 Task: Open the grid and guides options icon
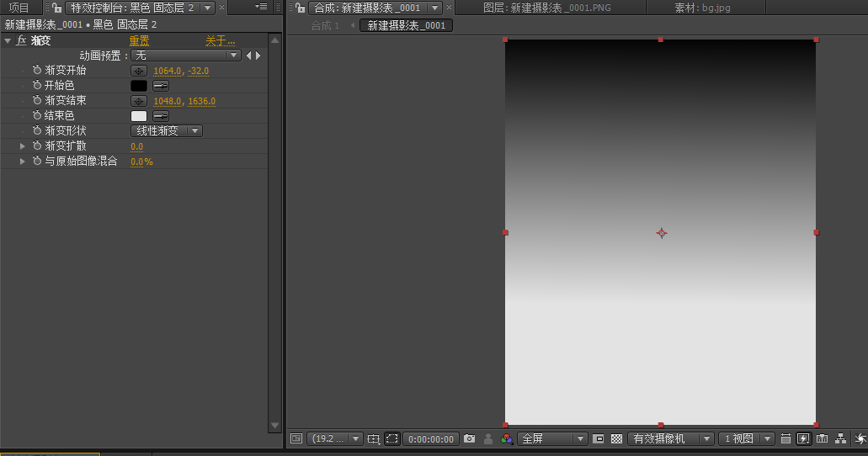point(374,439)
